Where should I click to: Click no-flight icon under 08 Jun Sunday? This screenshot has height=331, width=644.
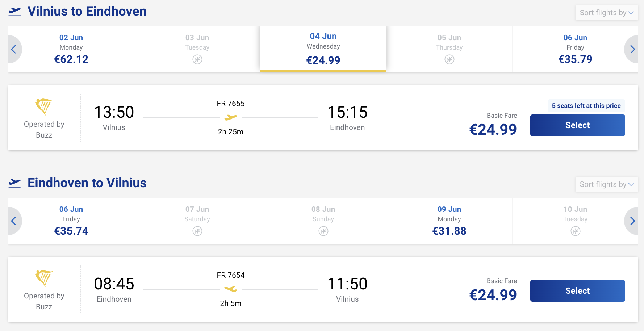pyautogui.click(x=323, y=231)
